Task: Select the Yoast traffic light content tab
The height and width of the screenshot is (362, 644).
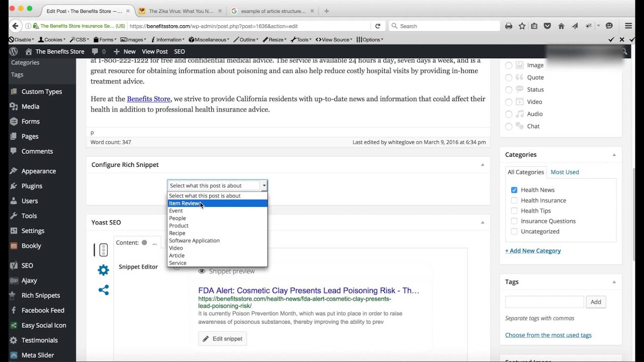Action: pos(103,250)
